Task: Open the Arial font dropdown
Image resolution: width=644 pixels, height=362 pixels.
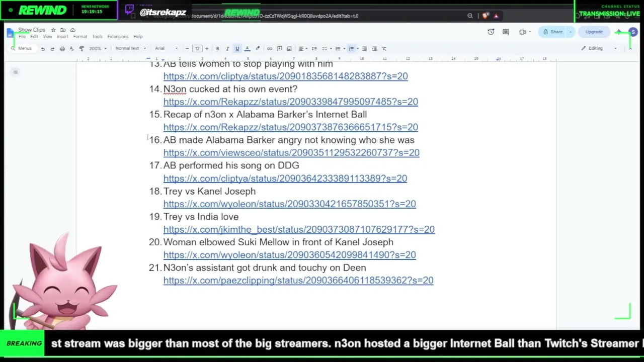Action: point(166,49)
